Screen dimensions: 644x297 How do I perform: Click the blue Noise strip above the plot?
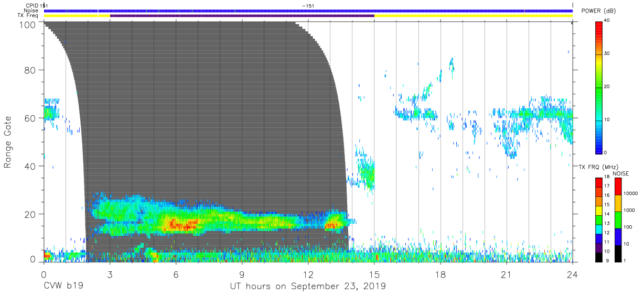point(308,10)
